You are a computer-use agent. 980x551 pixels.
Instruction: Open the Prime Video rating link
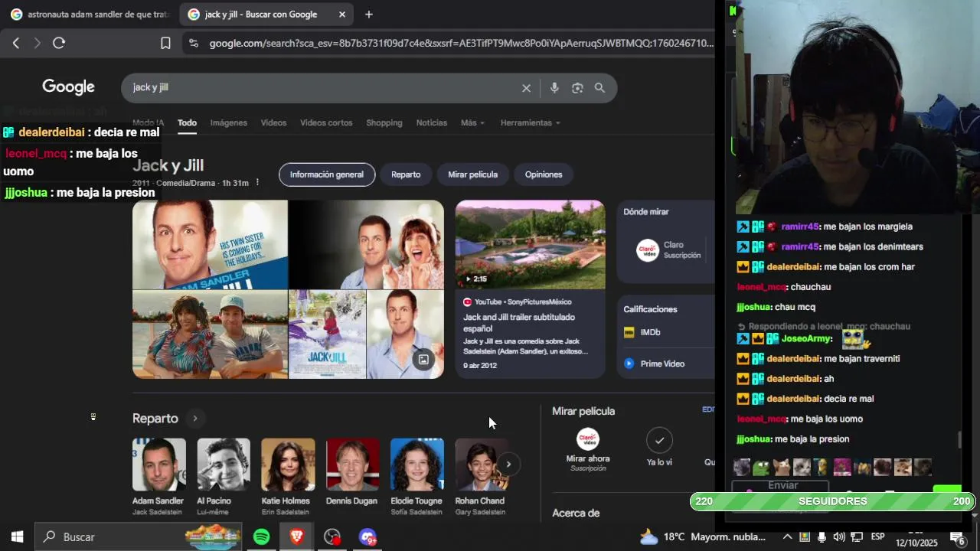click(x=662, y=364)
